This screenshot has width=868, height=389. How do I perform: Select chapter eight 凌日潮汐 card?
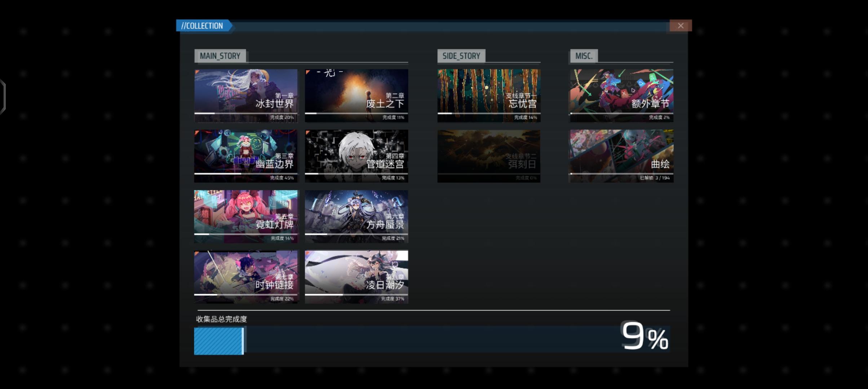(x=356, y=277)
